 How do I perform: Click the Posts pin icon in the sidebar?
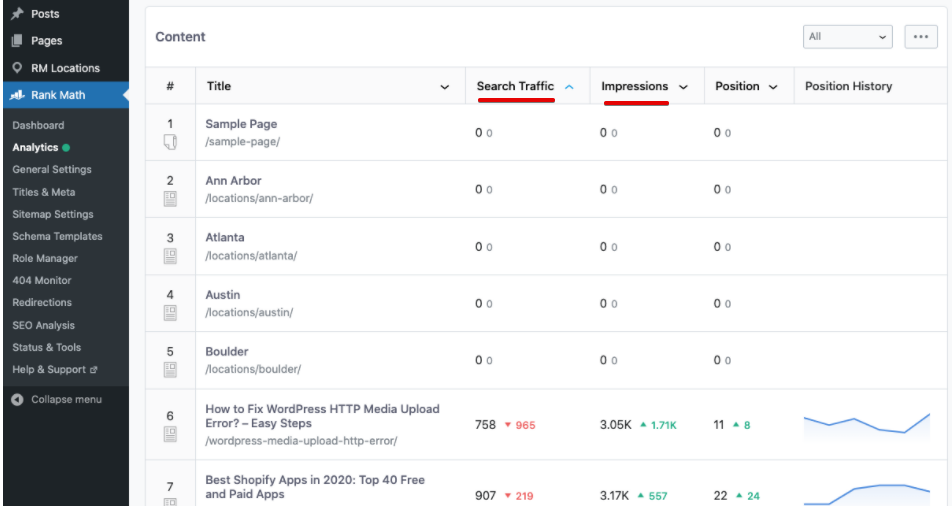click(x=17, y=13)
